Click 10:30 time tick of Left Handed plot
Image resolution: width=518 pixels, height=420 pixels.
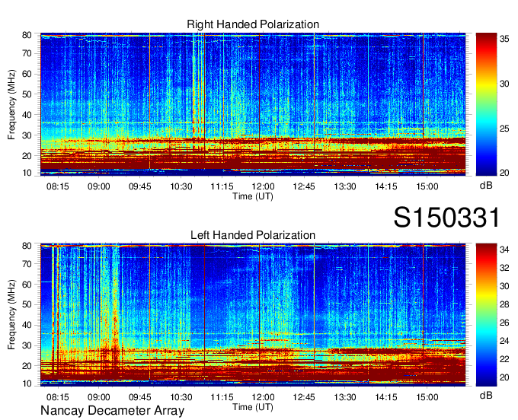[181, 397]
